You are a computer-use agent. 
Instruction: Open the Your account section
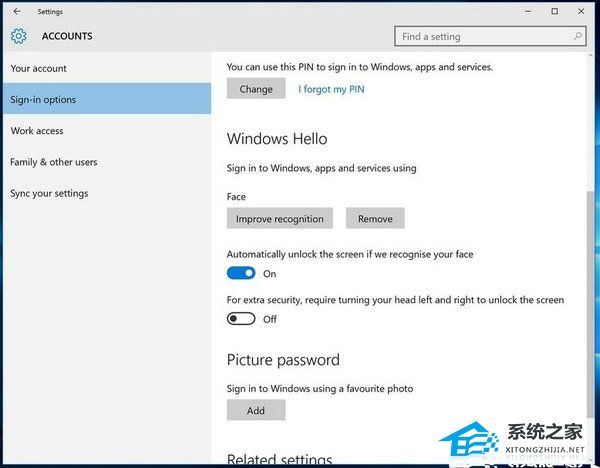point(38,68)
